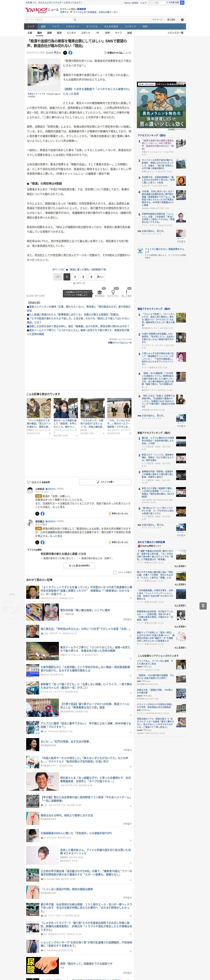Click the ログイン link
Image resolution: width=210 pixels, height=980 pixels.
[64, 12]
